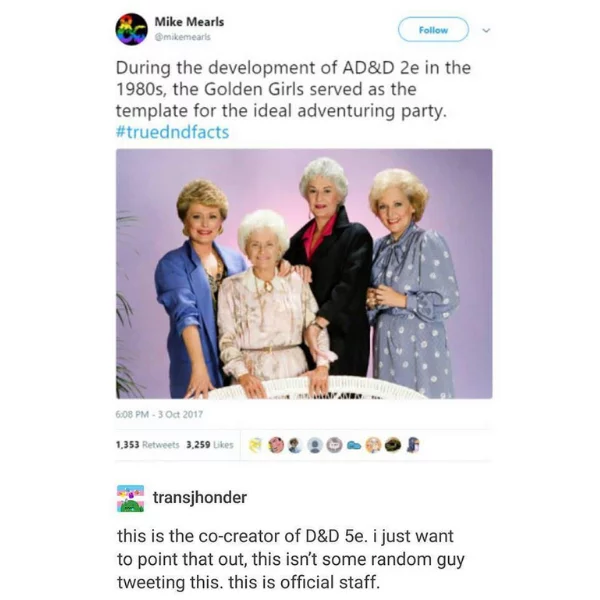Expand the tweet options chevron beside Follow
The image size is (600, 600).
point(486,30)
